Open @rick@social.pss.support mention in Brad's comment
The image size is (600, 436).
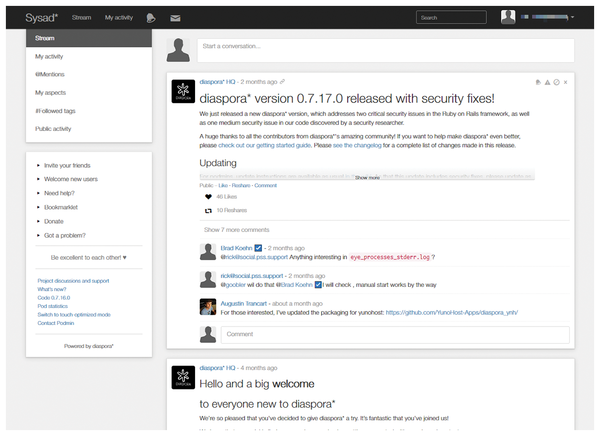tap(254, 257)
